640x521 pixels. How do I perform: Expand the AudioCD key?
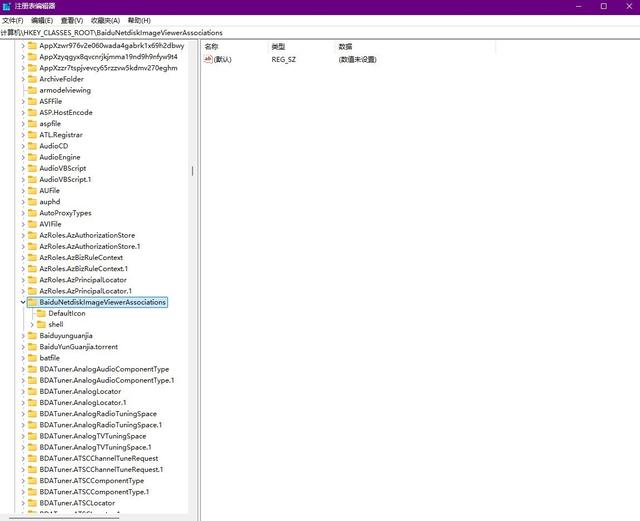pos(23,146)
